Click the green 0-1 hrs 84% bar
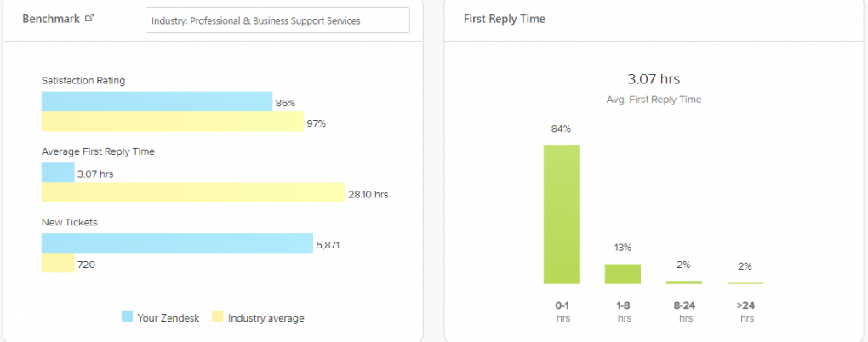The height and width of the screenshot is (342, 868). (x=562, y=214)
